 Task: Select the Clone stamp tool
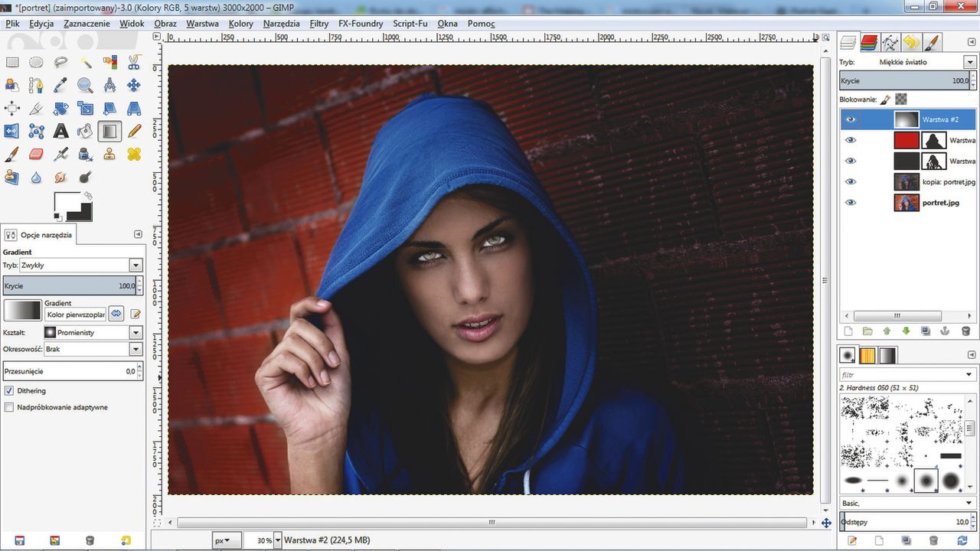coord(109,154)
